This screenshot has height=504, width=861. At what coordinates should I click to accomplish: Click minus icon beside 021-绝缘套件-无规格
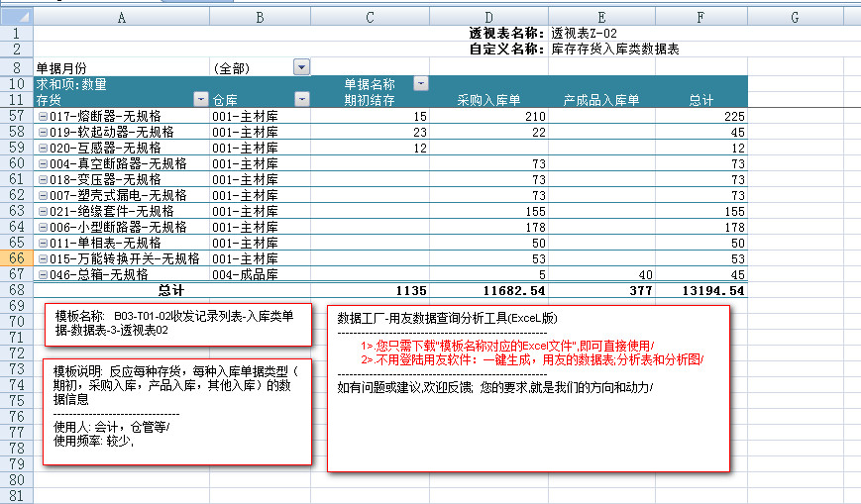42,212
